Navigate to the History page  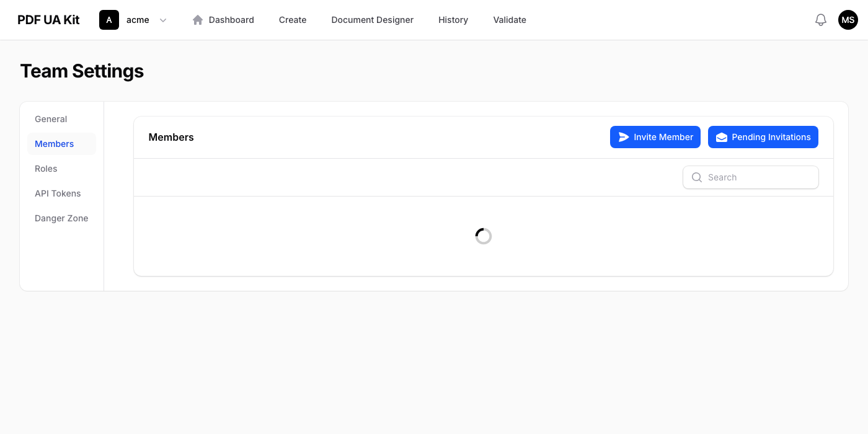point(453,19)
